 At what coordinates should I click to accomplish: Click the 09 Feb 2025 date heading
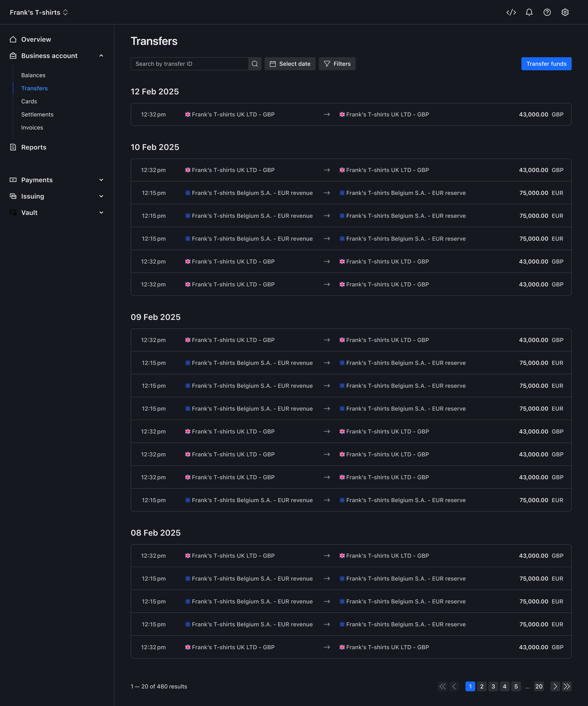(x=156, y=317)
